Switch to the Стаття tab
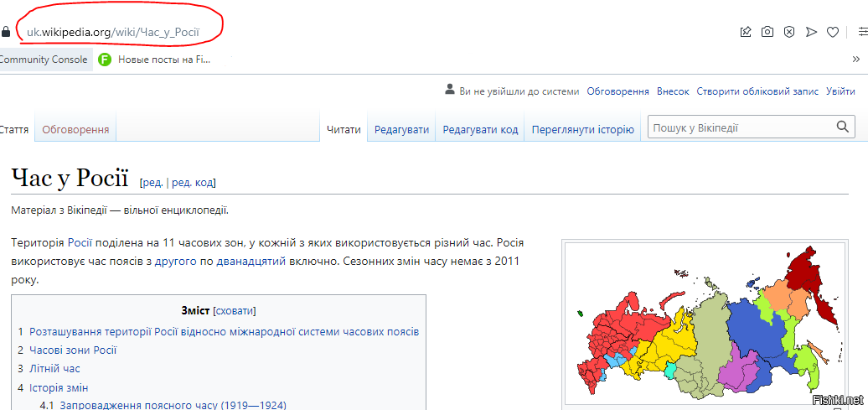The height and width of the screenshot is (410, 868). click(x=14, y=130)
